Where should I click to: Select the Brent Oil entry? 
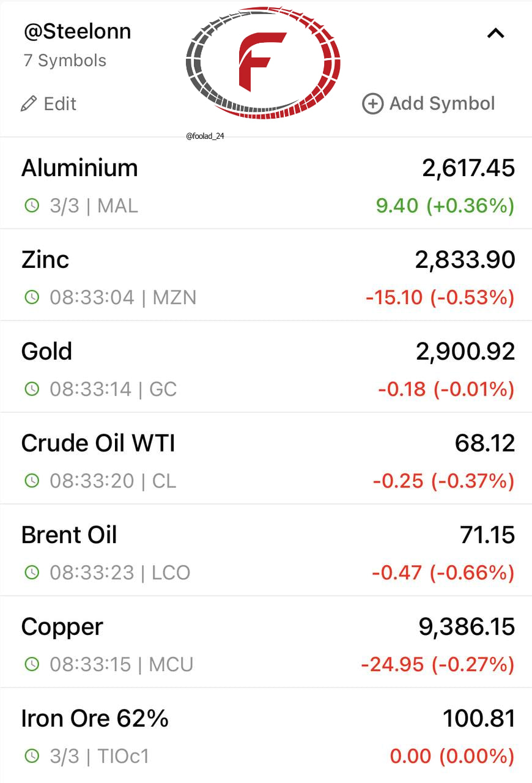266,551
